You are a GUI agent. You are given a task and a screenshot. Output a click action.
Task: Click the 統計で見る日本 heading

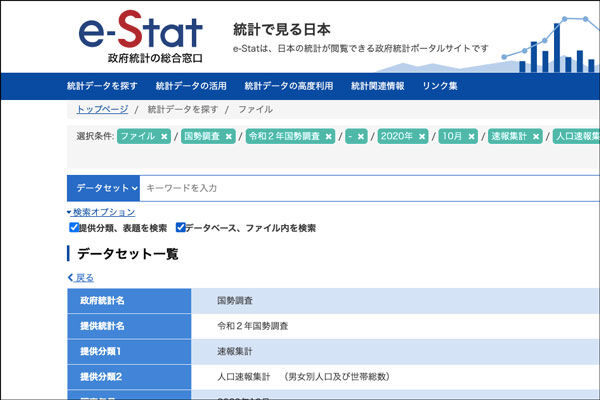281,29
